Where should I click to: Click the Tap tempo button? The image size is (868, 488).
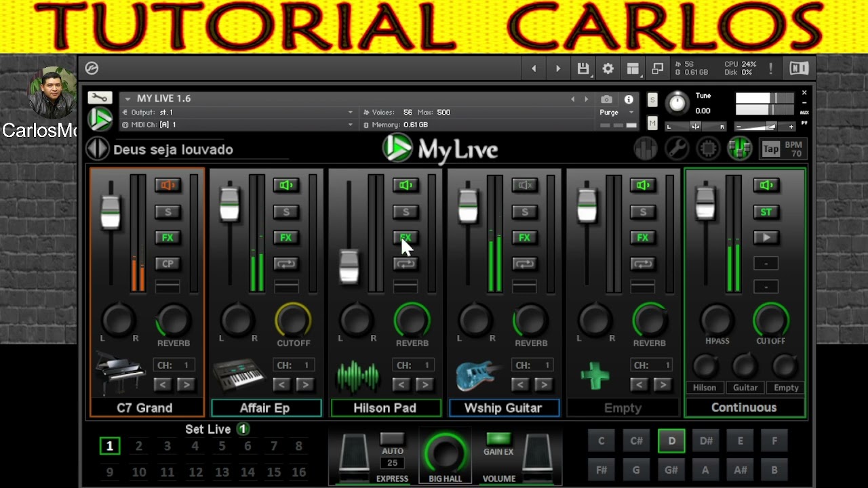pyautogui.click(x=771, y=149)
